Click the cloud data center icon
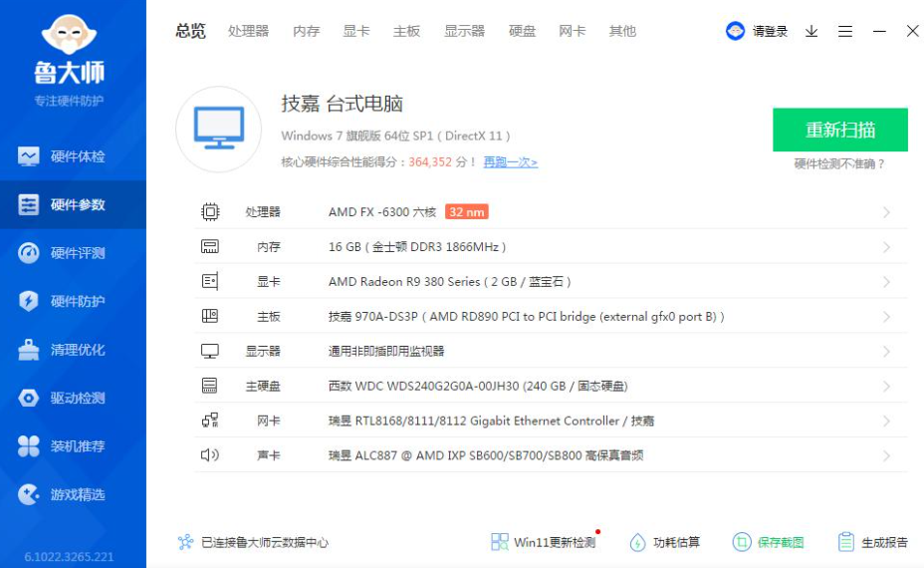This screenshot has height=568, width=924. click(185, 542)
